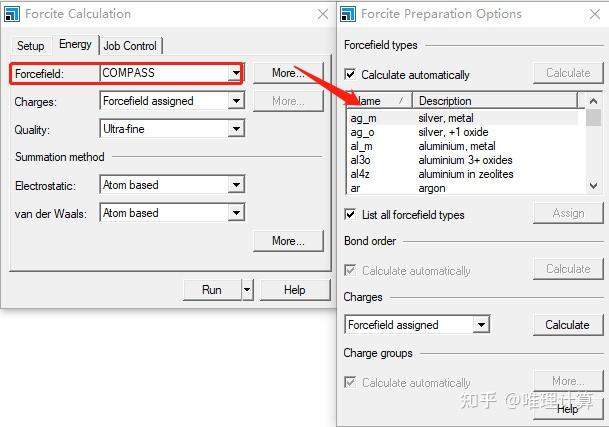Switch to the Setup tab

pos(31,46)
